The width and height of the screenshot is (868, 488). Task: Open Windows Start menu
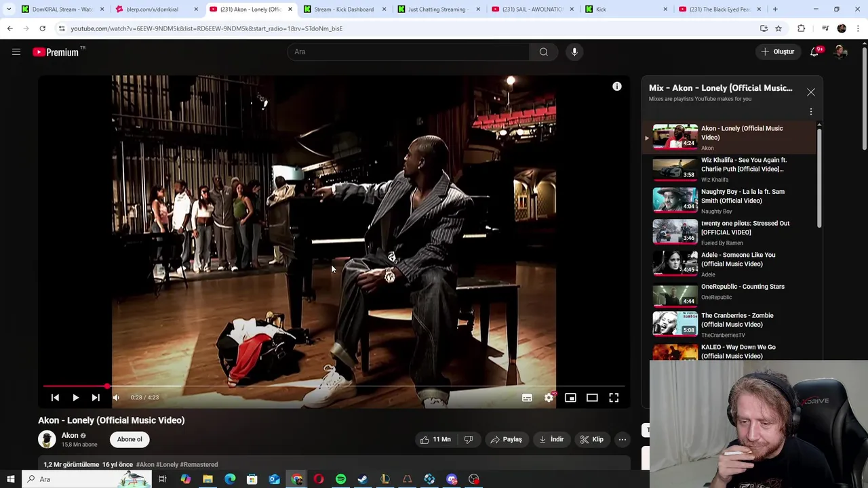[10, 479]
